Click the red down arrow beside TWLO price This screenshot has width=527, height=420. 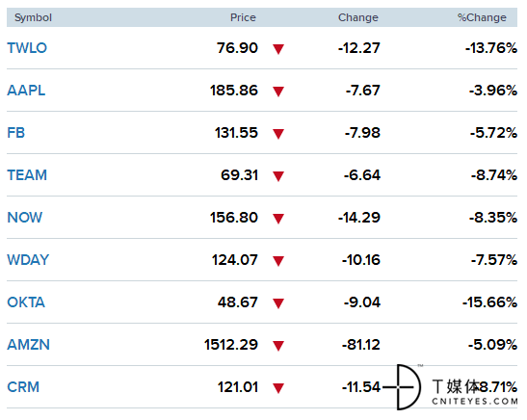point(278,49)
